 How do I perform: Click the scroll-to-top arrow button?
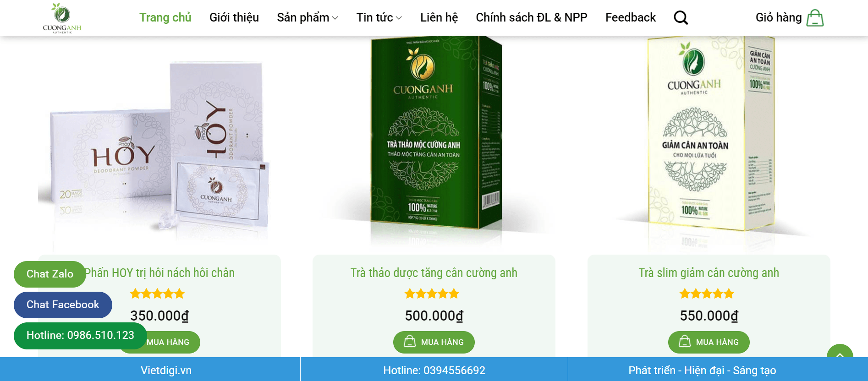[x=840, y=354]
